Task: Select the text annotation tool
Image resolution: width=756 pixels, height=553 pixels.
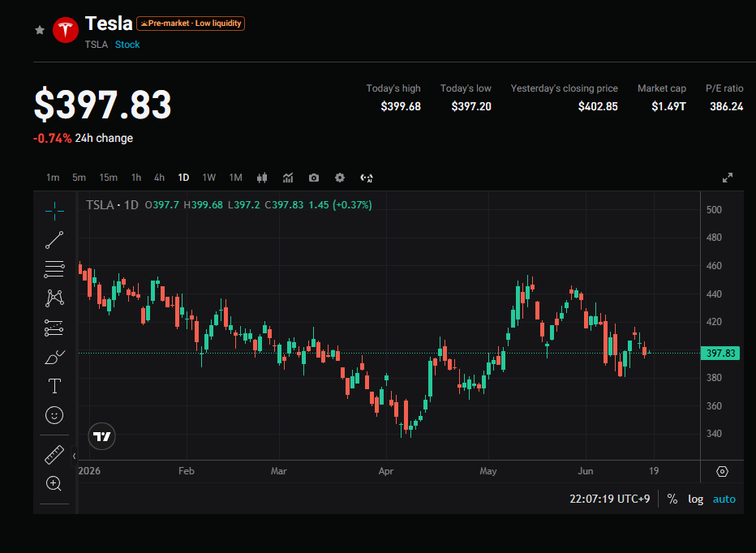Action: [54, 386]
